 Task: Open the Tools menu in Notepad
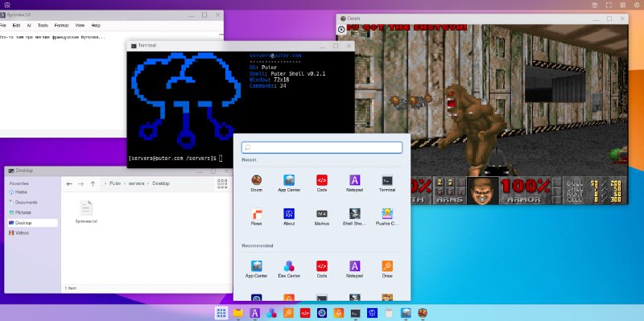[x=43, y=26]
